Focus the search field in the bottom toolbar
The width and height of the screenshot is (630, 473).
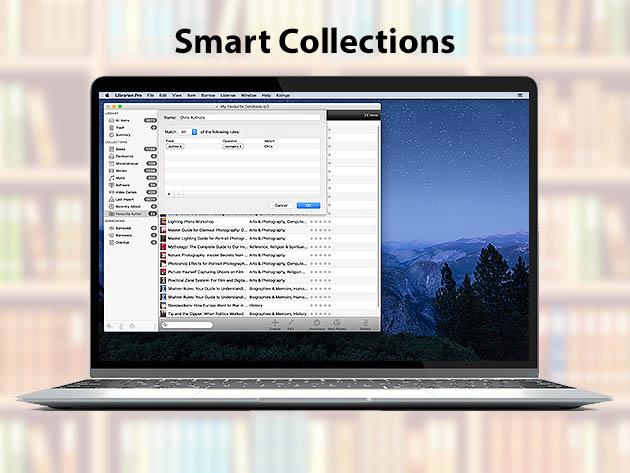click(187, 325)
